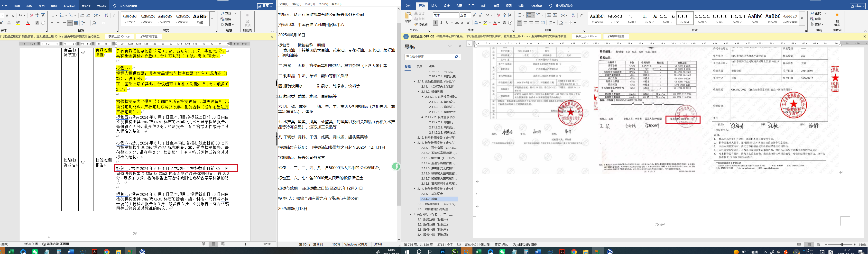Toggle subscript in right Word window
Viewport: 868px width, 254px height.
pyautogui.click(x=463, y=23)
